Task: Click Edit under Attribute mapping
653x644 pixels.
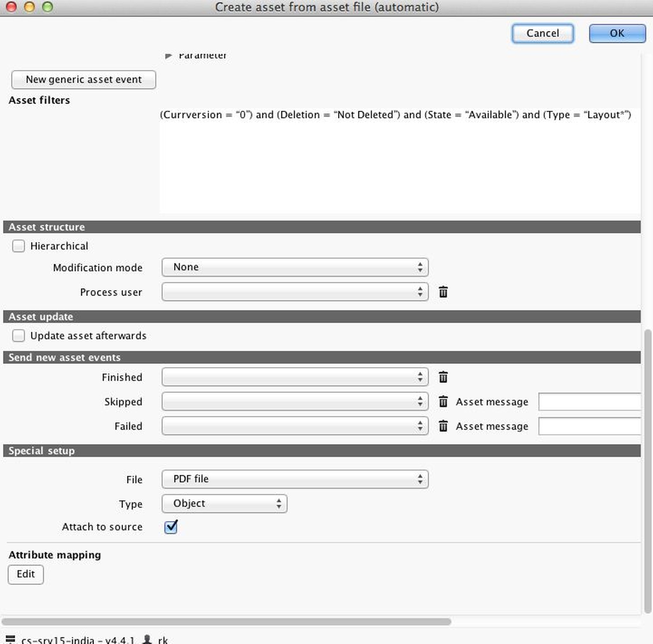Action: tap(26, 574)
